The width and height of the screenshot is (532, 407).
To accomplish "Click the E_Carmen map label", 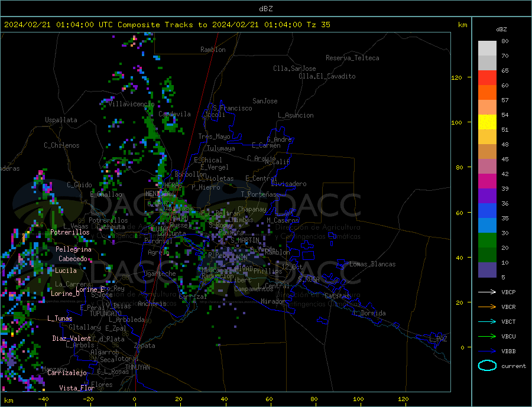I will pos(266,145).
